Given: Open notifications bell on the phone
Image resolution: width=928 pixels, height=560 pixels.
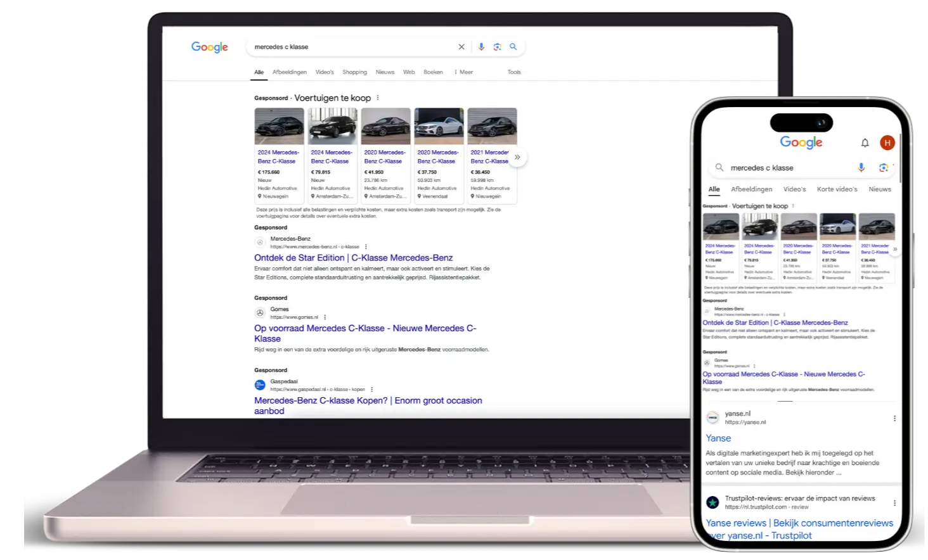Looking at the screenshot, I should [865, 143].
